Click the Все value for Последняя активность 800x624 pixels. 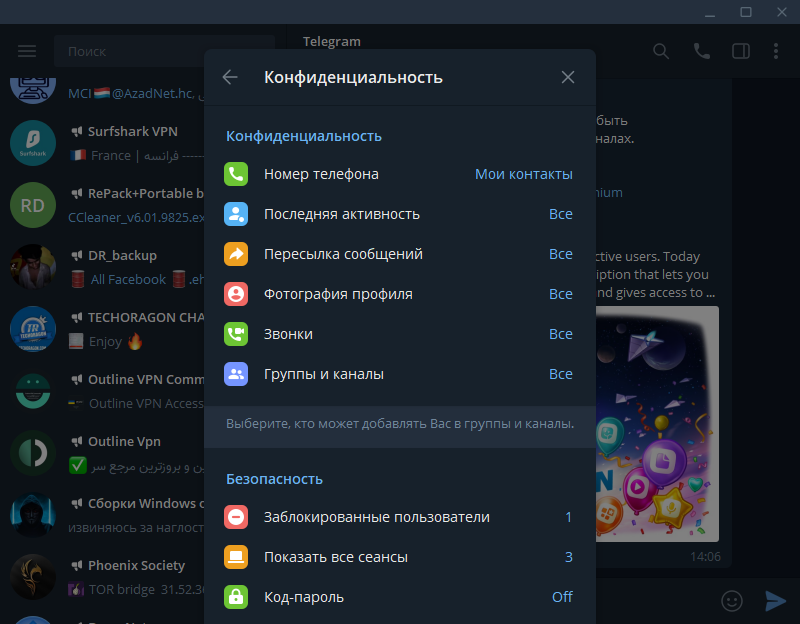pyautogui.click(x=561, y=214)
